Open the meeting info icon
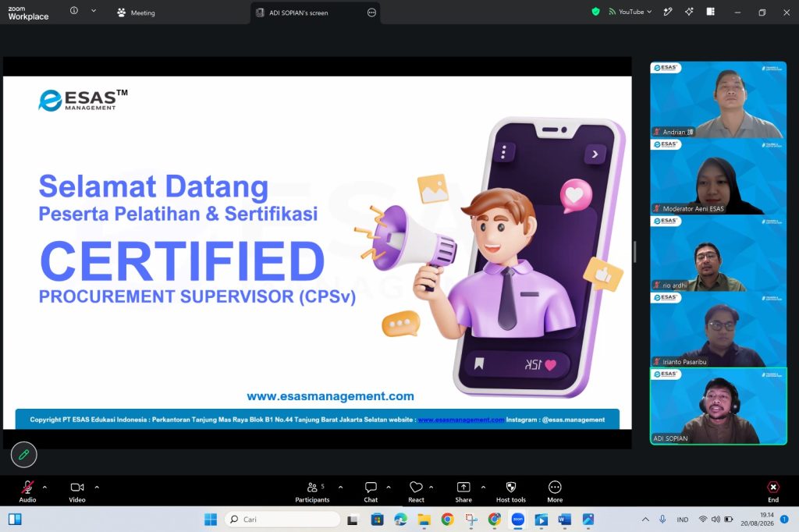 tap(74, 11)
